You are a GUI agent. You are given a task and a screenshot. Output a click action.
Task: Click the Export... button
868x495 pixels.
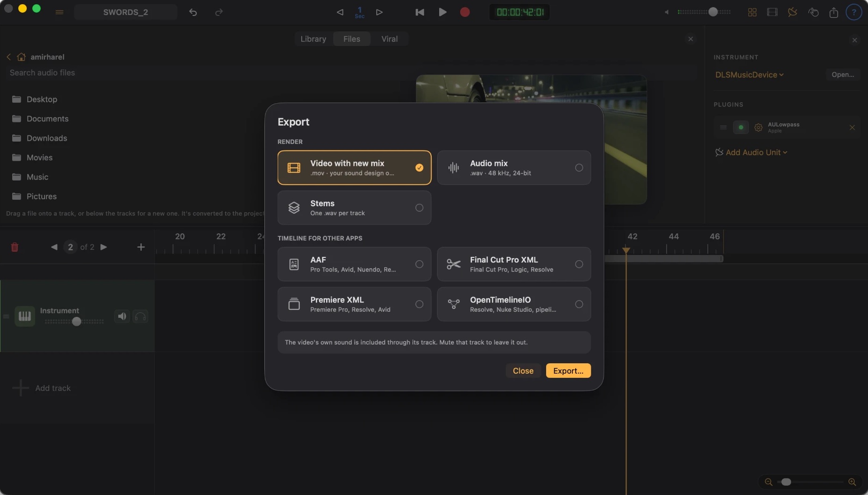[568, 371]
